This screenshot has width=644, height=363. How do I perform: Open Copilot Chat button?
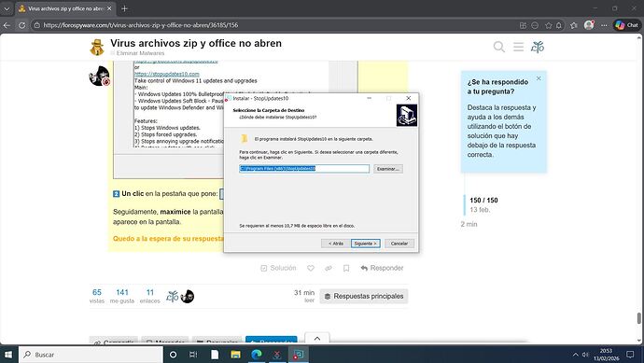[x=627, y=25]
